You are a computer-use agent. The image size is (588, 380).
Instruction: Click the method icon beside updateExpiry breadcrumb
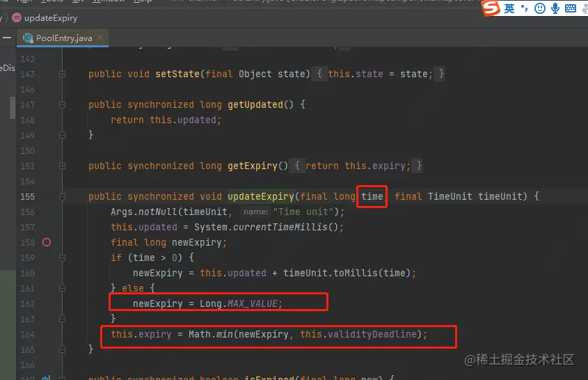(17, 17)
